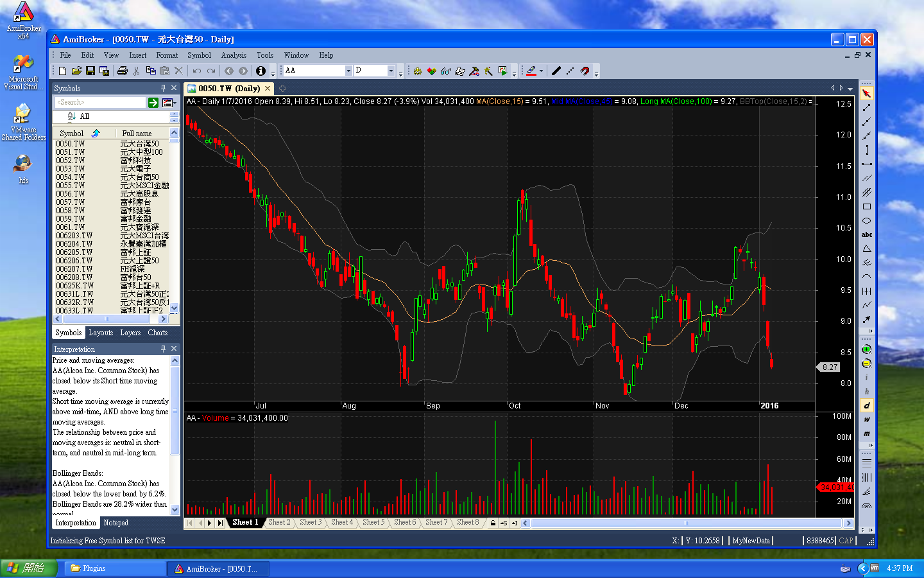
Task: Pin the Symbols panel
Action: [163, 88]
